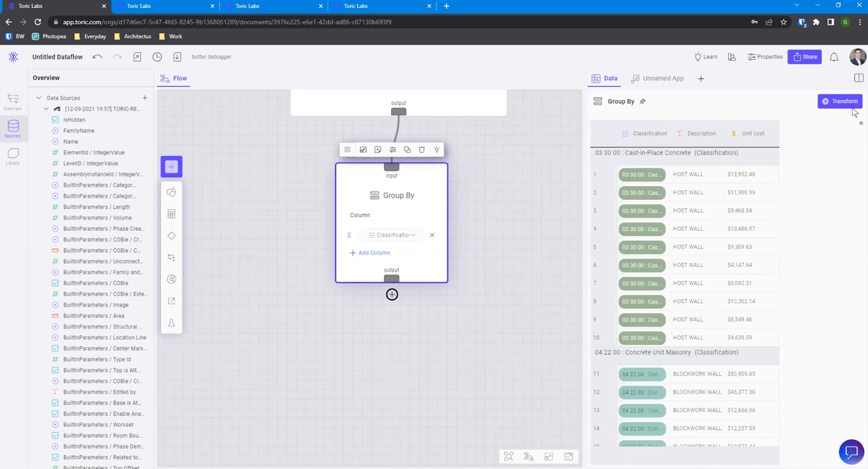Toggle BuiltInParameters / Center Mark field
The image size is (868, 469).
(55, 348)
